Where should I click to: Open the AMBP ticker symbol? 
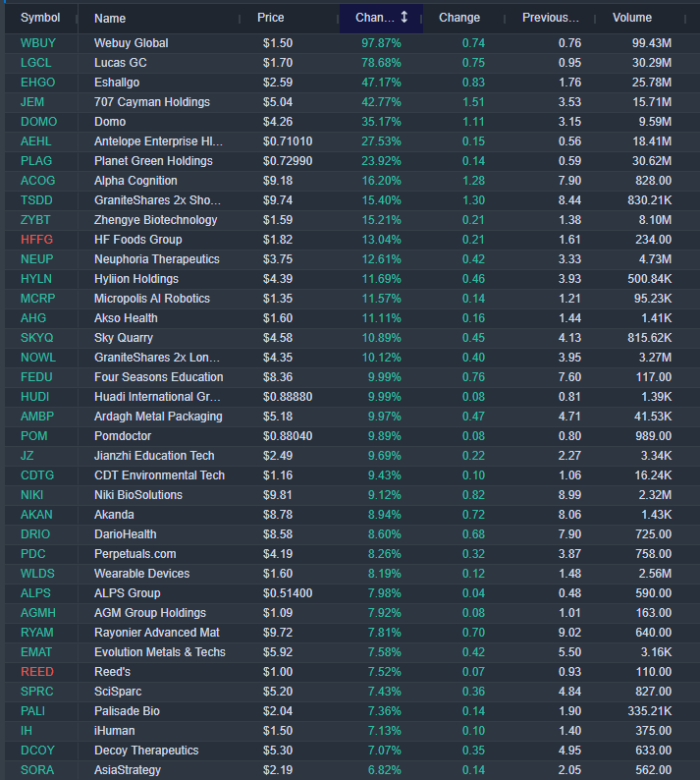pos(37,417)
